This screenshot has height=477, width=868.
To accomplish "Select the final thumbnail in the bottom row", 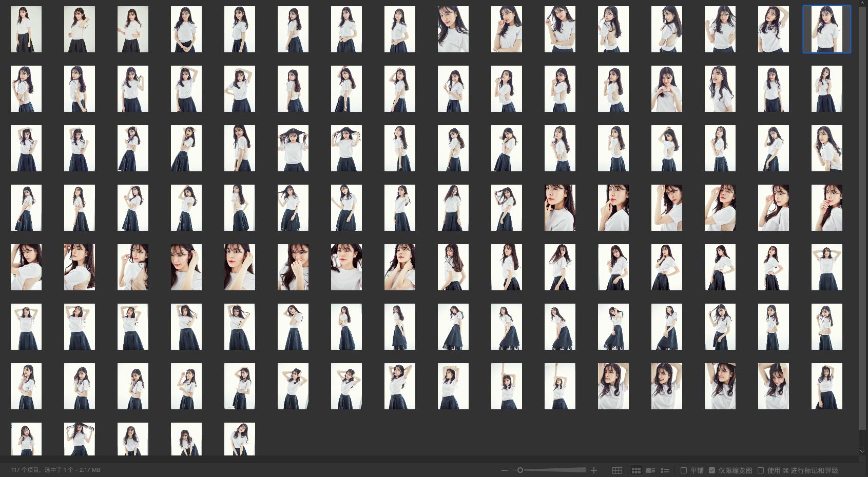I will click(239, 439).
